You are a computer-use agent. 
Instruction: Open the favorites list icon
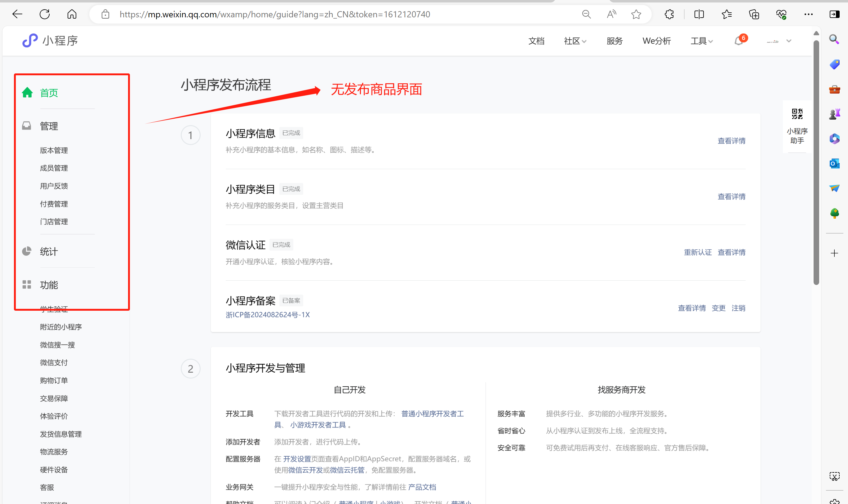[727, 14]
